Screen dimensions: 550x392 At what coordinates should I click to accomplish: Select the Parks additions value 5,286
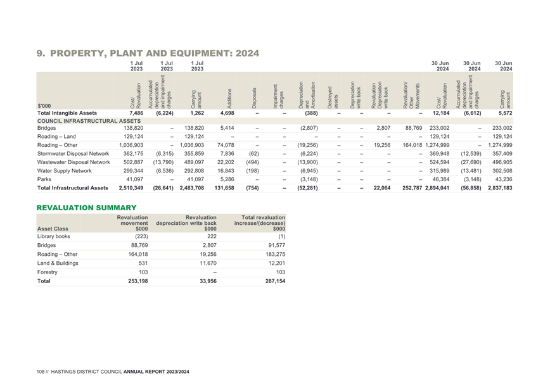227,179
